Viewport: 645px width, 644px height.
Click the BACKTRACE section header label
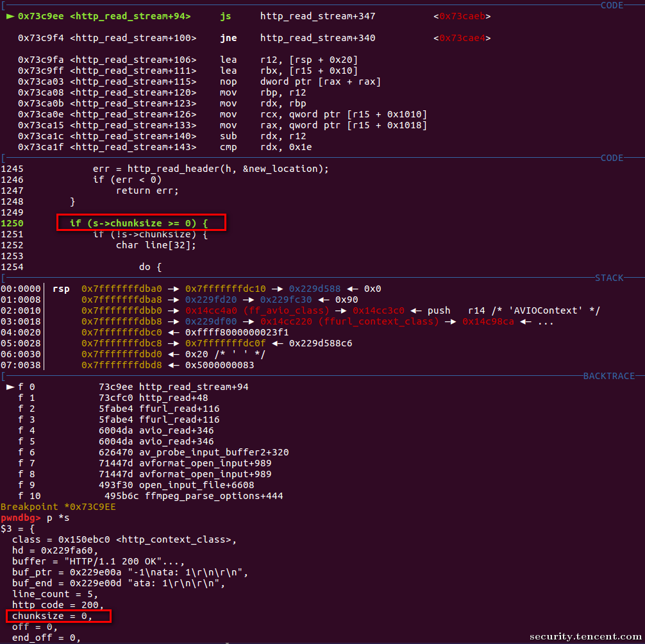[x=609, y=376]
